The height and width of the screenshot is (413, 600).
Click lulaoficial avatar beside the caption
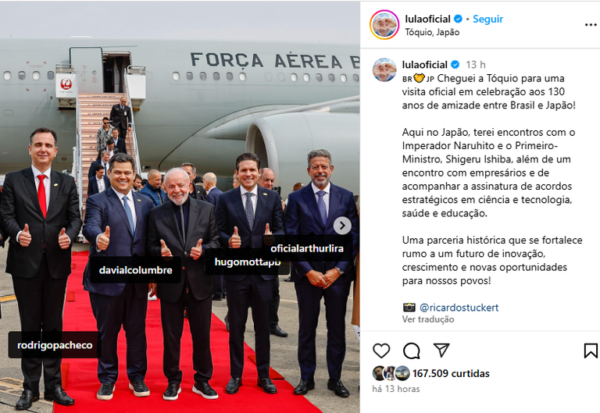click(x=384, y=70)
